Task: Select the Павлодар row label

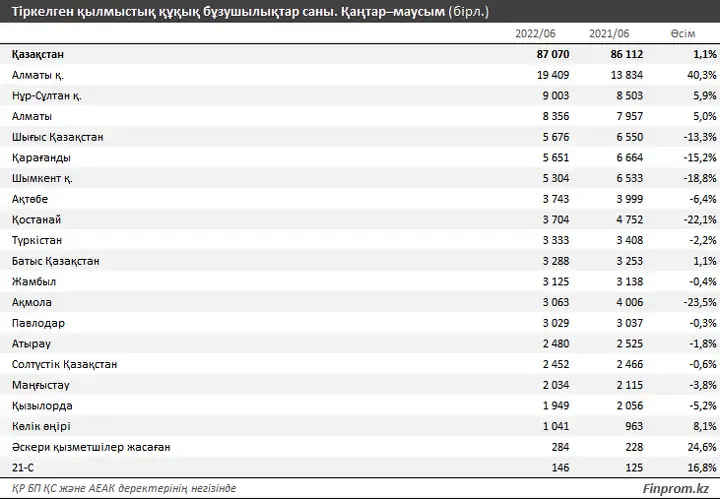Action: pyautogui.click(x=38, y=323)
